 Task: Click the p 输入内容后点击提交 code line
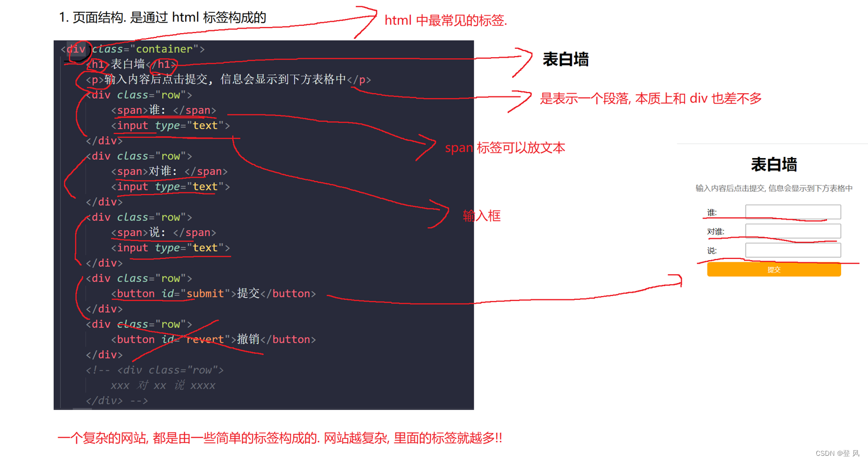coord(228,80)
